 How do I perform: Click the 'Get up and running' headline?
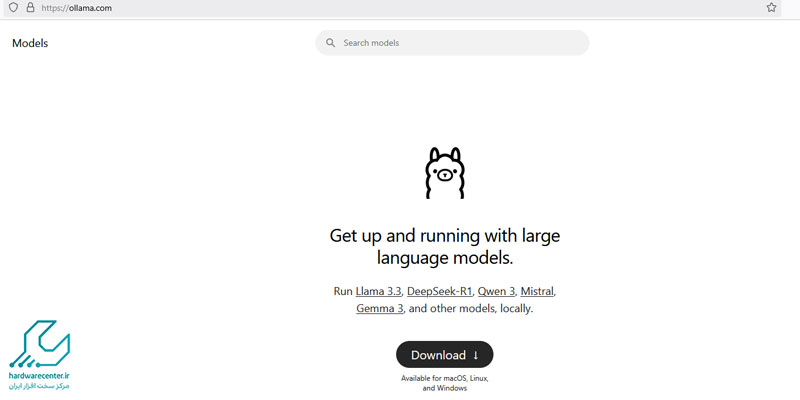444,247
